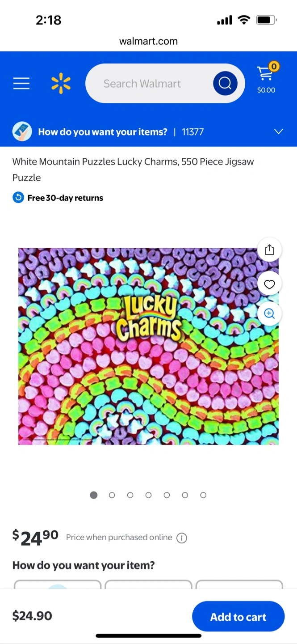
Task: Tap the Free 30-day returns icon
Action: [x=18, y=198]
